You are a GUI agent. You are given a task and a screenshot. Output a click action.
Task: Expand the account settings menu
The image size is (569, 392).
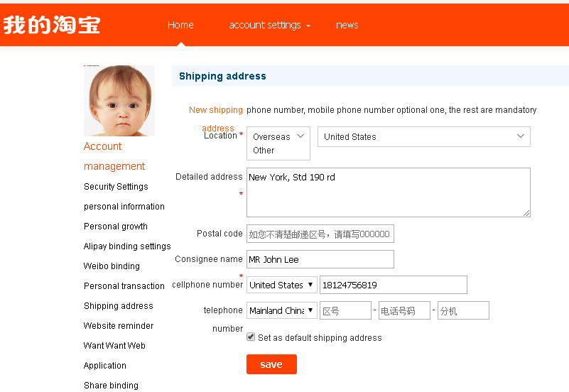(x=269, y=25)
